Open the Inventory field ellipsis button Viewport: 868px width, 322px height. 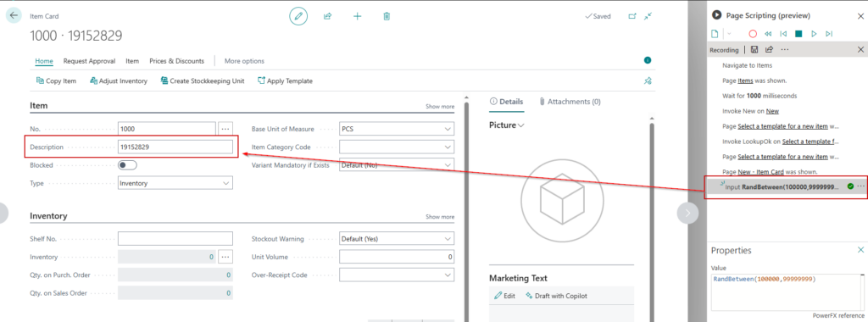coord(225,257)
